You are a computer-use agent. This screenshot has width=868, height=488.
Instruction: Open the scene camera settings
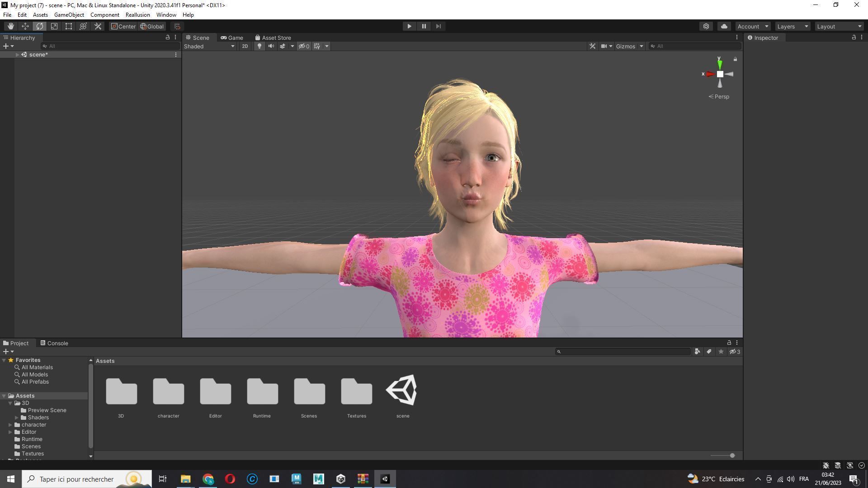click(606, 46)
